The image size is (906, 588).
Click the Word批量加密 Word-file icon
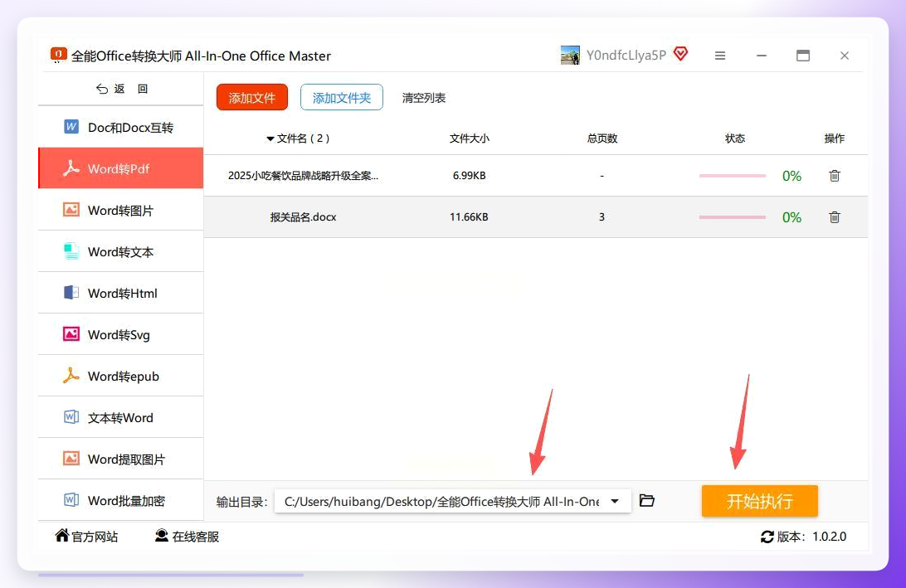click(x=71, y=499)
